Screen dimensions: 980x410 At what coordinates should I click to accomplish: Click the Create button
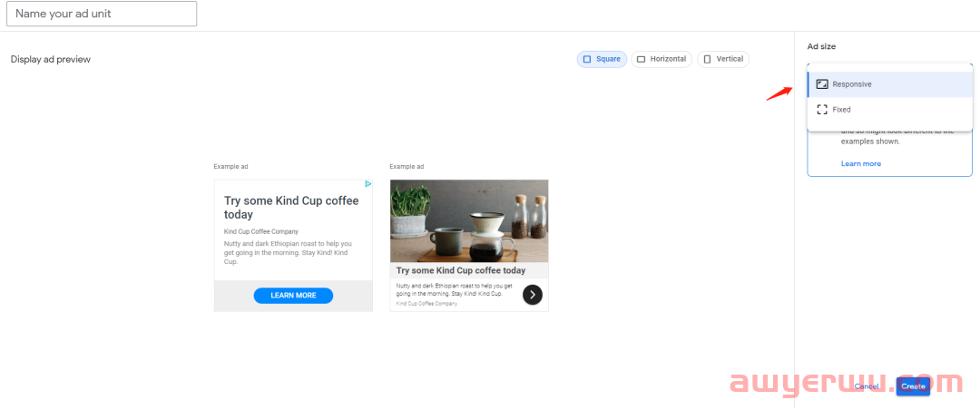[x=913, y=386]
